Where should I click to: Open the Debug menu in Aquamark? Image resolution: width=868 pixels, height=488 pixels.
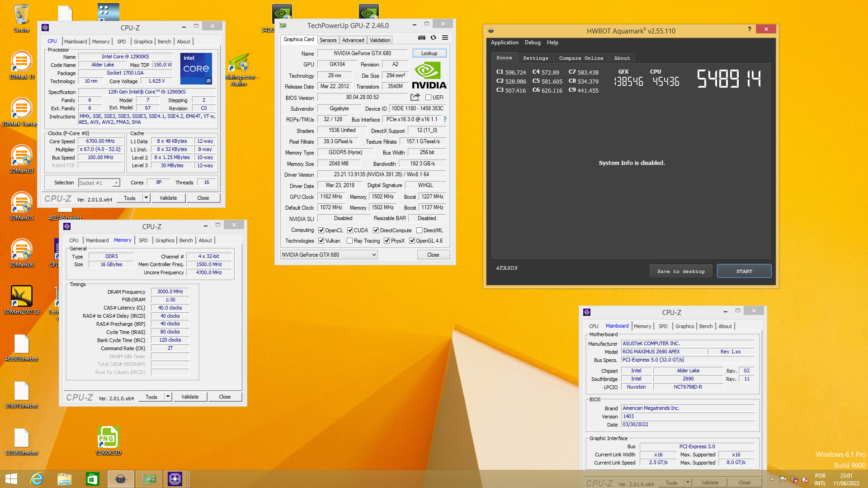coord(533,42)
